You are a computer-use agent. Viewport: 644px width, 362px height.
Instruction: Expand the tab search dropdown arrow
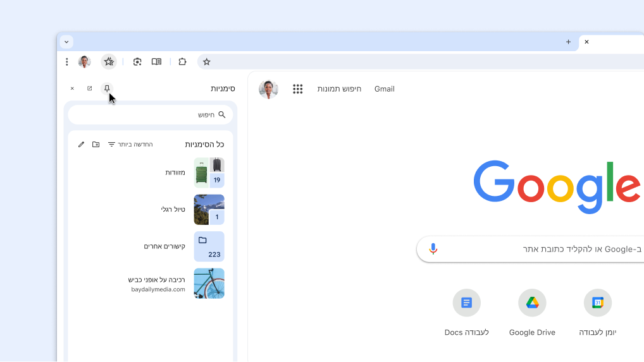pos(66,42)
